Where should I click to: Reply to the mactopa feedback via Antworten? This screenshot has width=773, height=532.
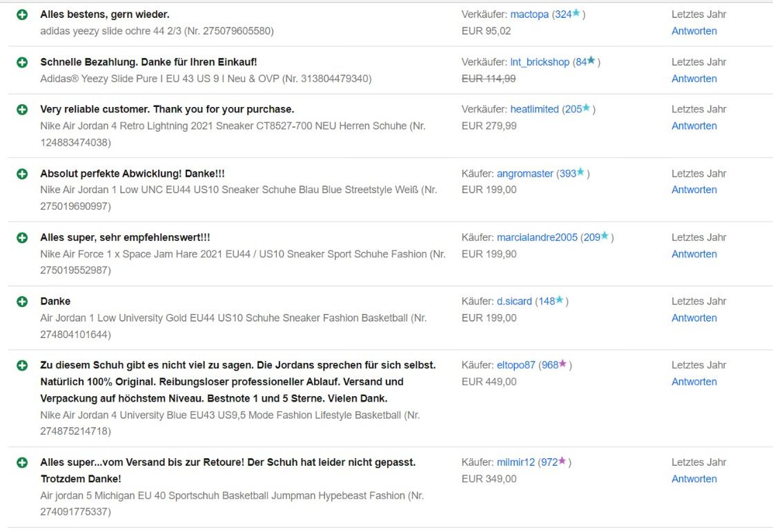(694, 31)
